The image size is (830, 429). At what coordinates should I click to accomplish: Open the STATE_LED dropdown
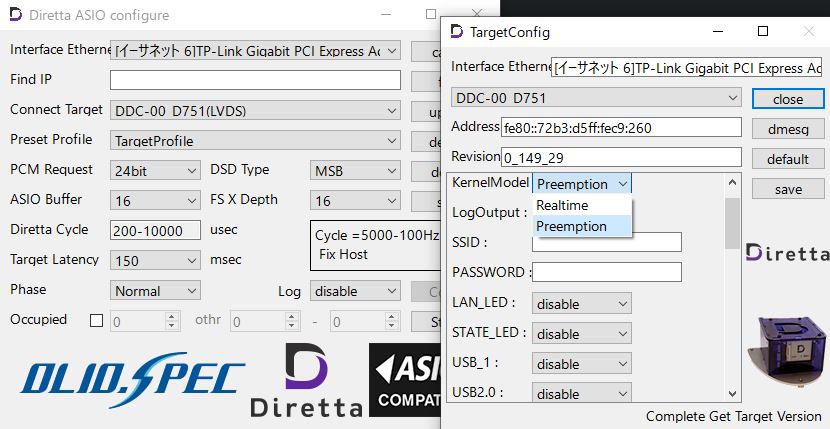582,334
